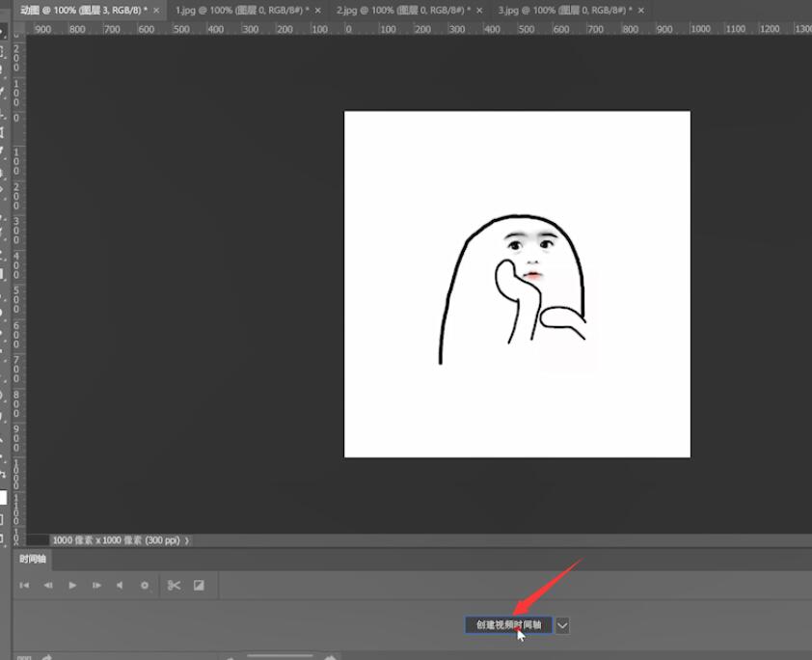The width and height of the screenshot is (812, 660).
Task: Close the 3.jpg document tab
Action: [641, 11]
